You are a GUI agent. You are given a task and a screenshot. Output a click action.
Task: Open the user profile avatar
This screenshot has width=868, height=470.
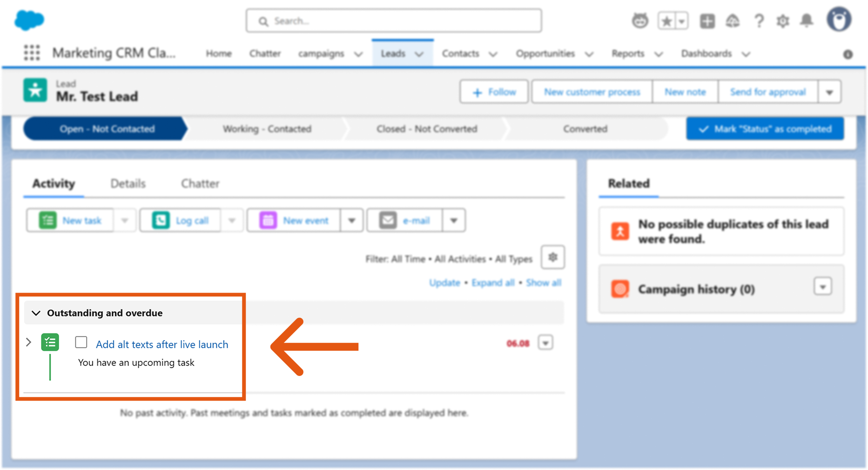pos(839,20)
